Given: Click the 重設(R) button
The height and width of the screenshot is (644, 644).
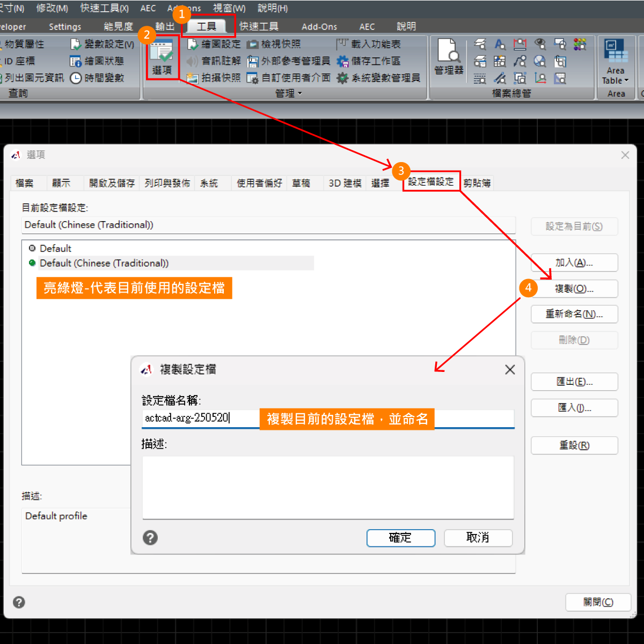Looking at the screenshot, I should 574,445.
